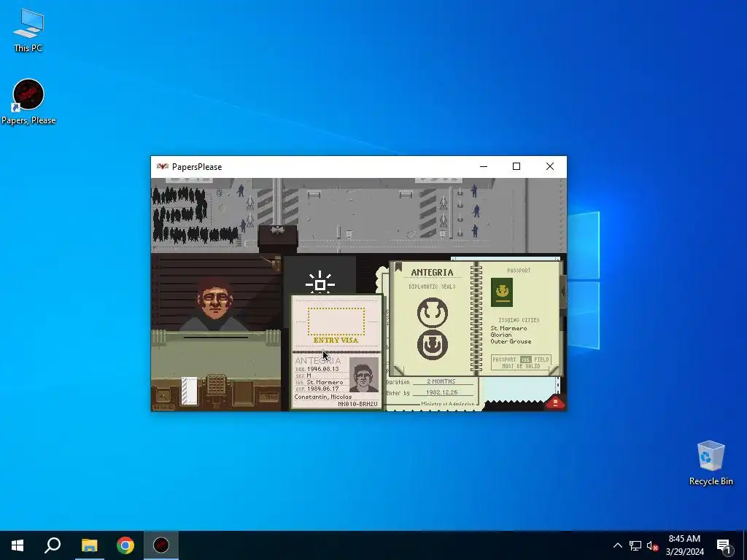Image resolution: width=747 pixels, height=560 pixels.
Task: Select the This PC desktop icon
Action: 28,31
